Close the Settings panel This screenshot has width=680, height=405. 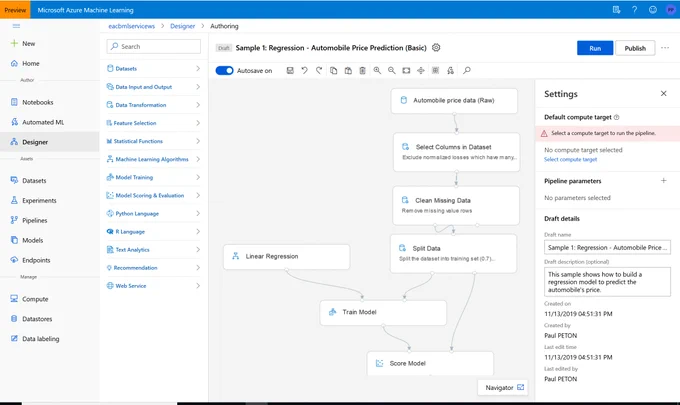tap(664, 93)
